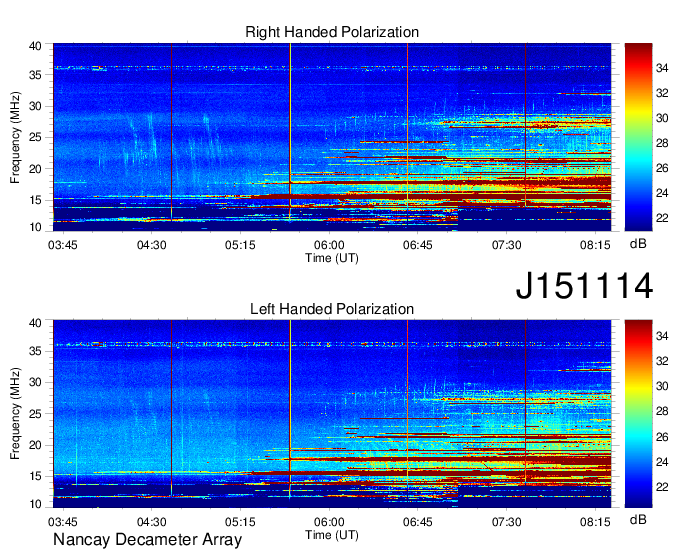The width and height of the screenshot is (680, 552).
Task: Click 03:45 tick on Right Handed time axis
Action: [x=62, y=245]
